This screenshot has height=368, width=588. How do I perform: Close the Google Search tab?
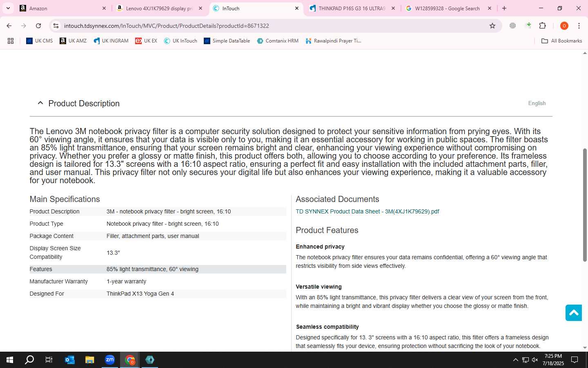(x=490, y=8)
